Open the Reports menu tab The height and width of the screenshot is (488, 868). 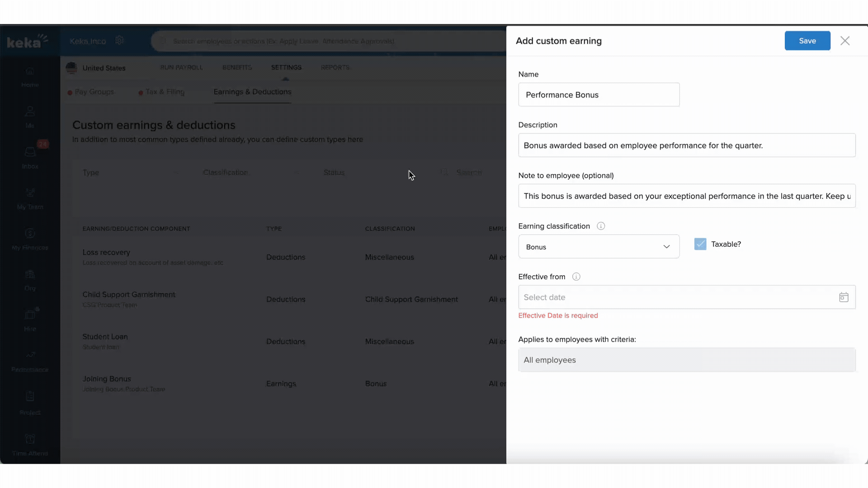(x=335, y=67)
